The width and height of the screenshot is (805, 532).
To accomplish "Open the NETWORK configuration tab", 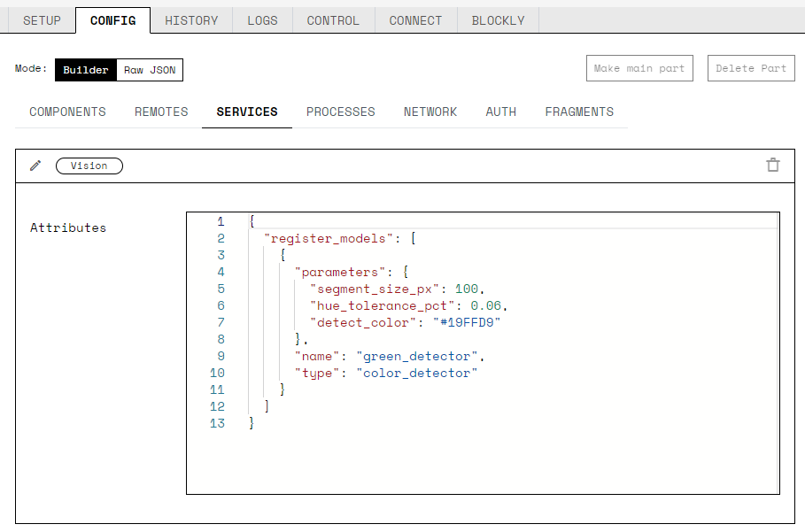I will 430,112.
